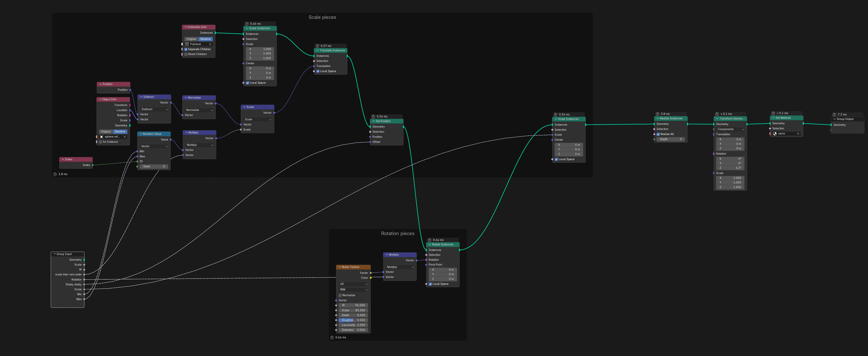868x356 pixels.
Task: Clear the Fracture collection with the X icon
Action: tap(210, 44)
